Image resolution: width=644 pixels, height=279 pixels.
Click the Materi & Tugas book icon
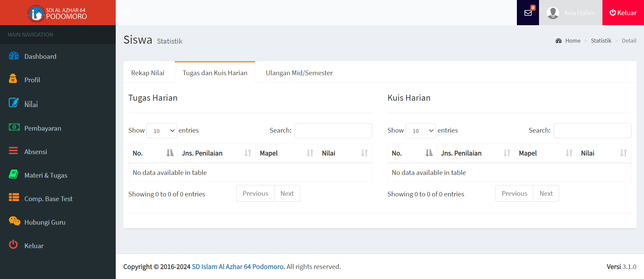[13, 174]
